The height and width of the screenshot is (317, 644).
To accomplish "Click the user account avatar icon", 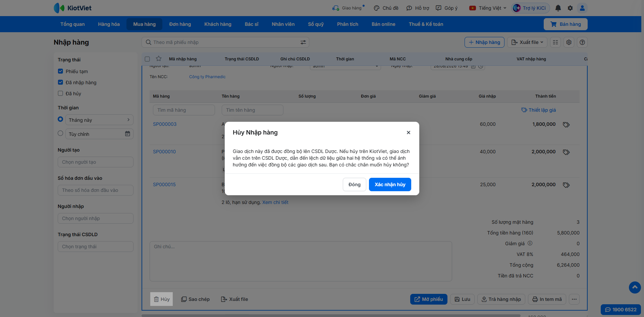I will coord(582,8).
